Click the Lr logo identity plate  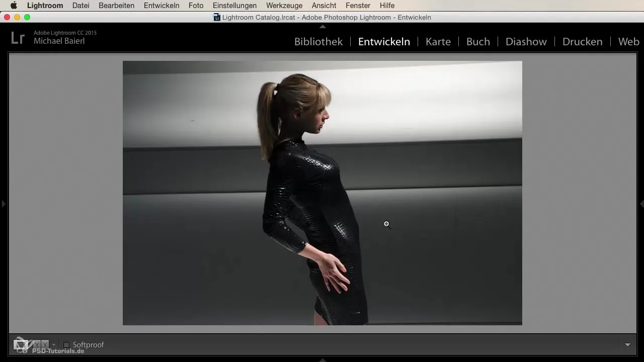(18, 38)
